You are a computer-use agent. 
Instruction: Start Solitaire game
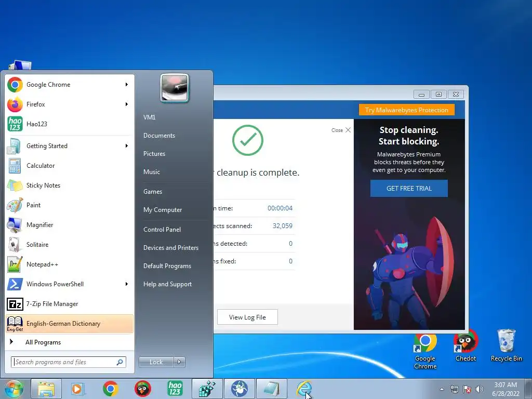pyautogui.click(x=70, y=244)
